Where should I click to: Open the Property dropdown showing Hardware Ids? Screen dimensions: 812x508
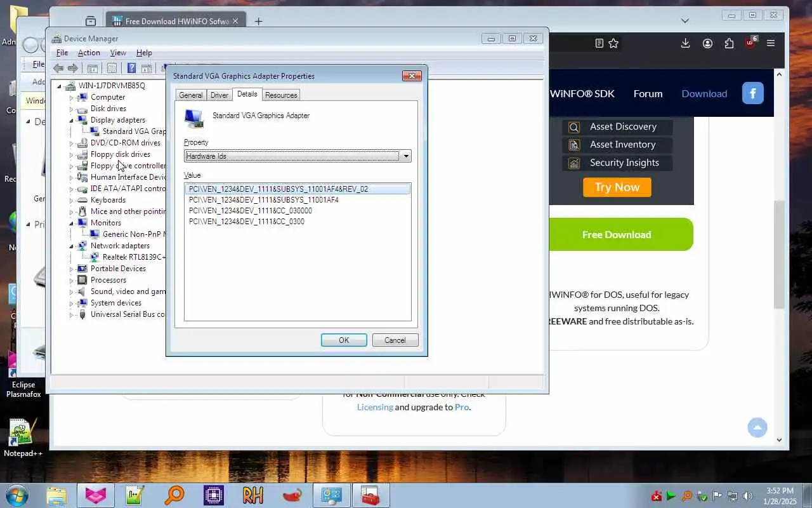click(x=298, y=156)
